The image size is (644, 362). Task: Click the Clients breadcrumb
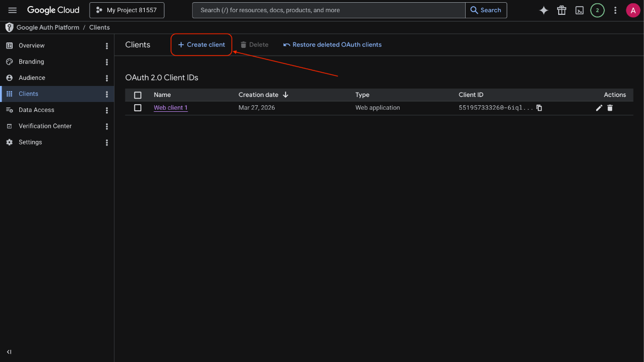tap(100, 28)
